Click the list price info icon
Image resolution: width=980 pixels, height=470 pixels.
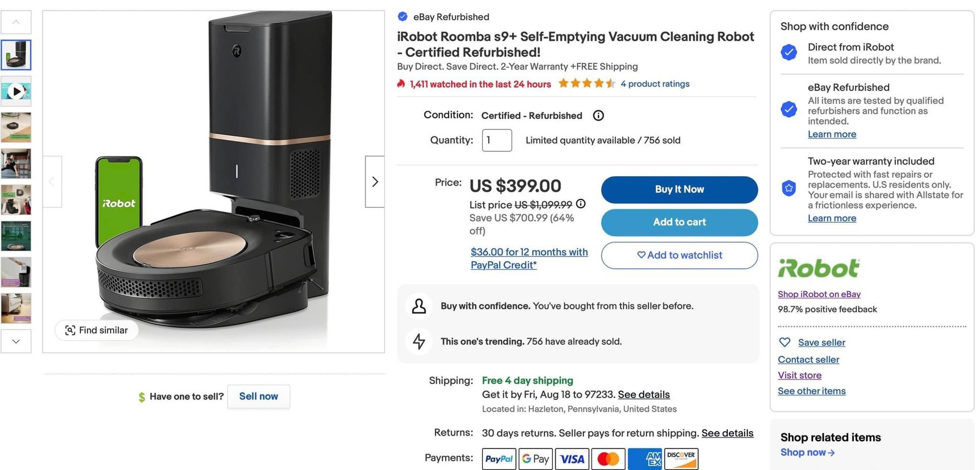click(581, 204)
